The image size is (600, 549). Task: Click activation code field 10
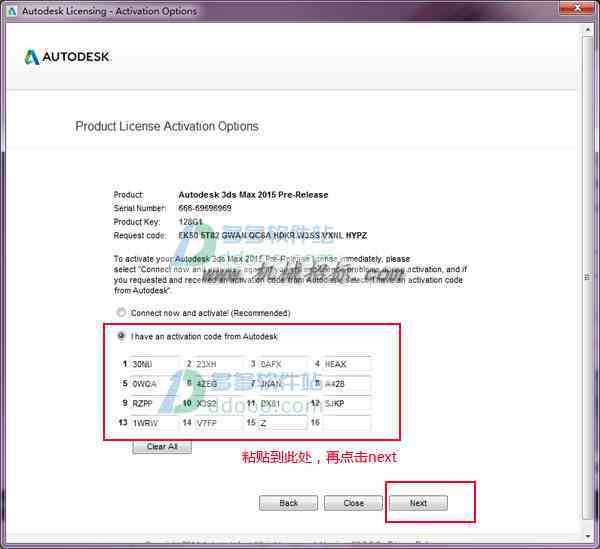218,404
